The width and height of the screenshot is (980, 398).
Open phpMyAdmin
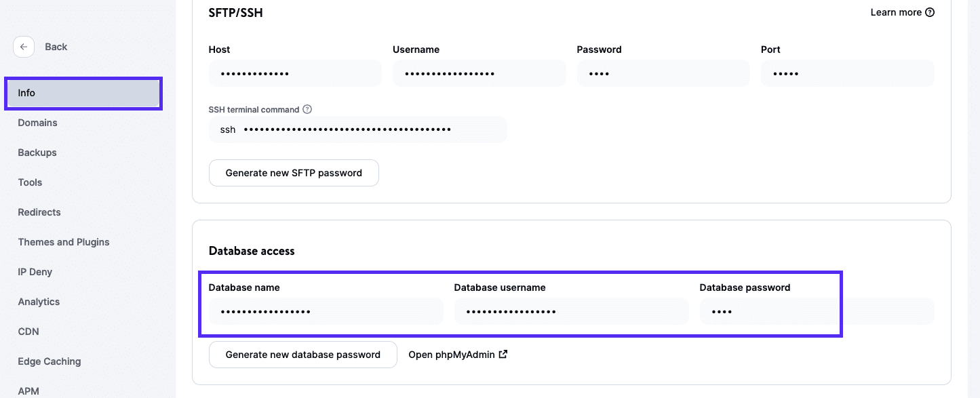[452, 354]
